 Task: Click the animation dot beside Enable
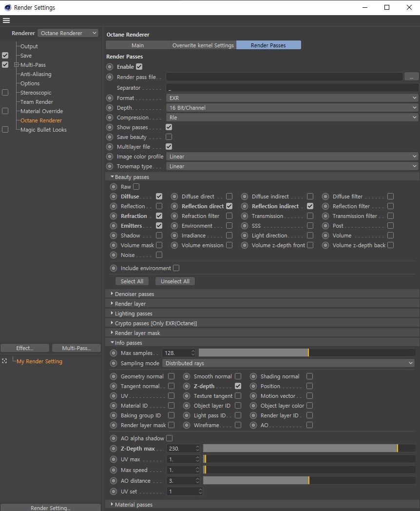click(x=110, y=67)
